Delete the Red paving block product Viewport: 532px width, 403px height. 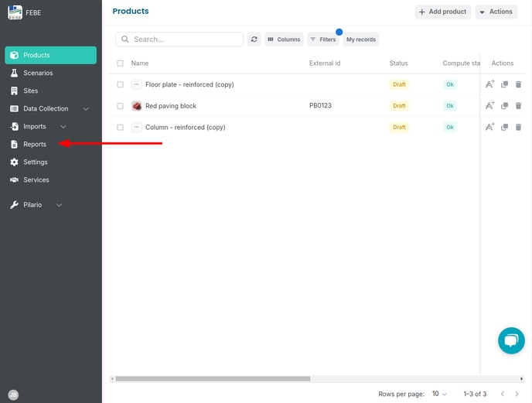518,106
